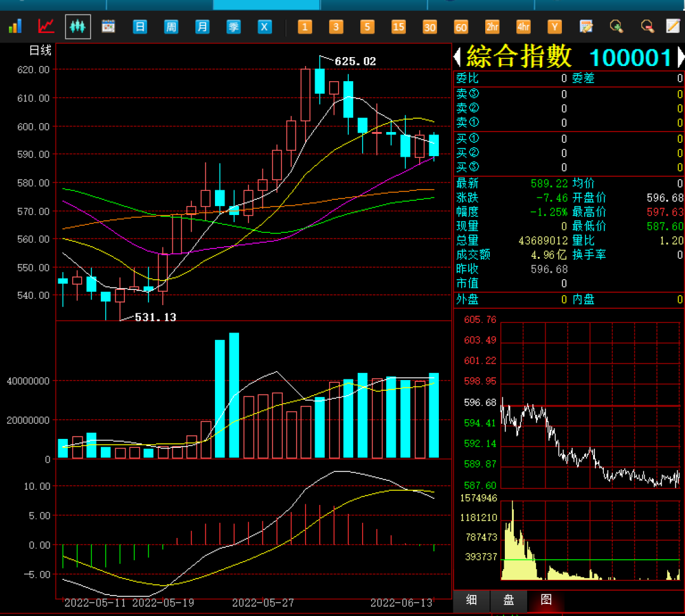Screen dimensions: 685x616
Task: Switch to the 细 detail tab
Action: [x=471, y=600]
